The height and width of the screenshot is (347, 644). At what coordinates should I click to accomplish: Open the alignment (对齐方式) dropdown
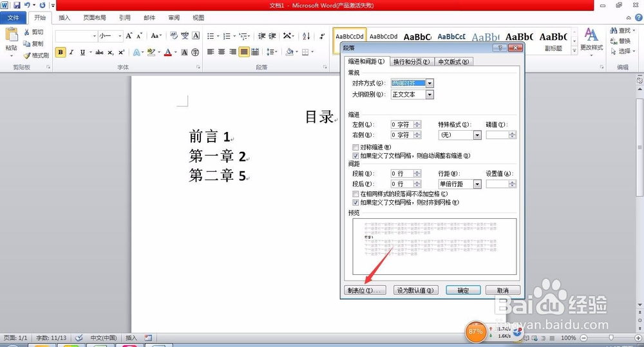pos(430,83)
